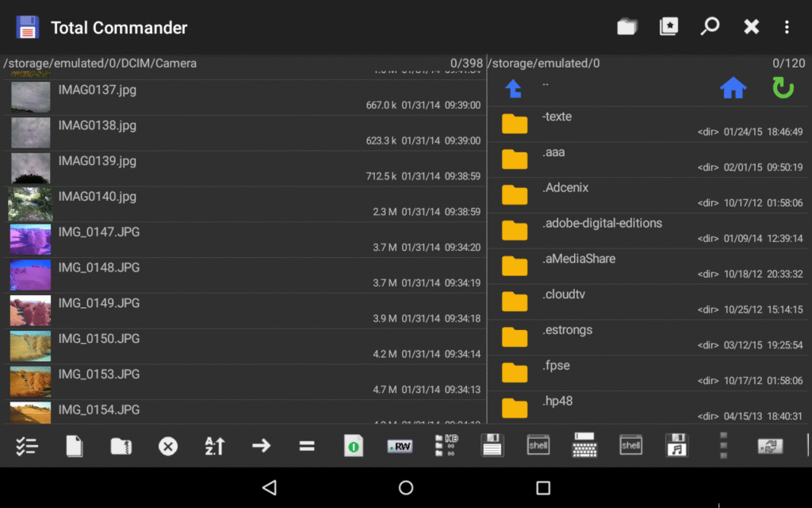
Task: Open the file search tool
Action: (x=710, y=26)
